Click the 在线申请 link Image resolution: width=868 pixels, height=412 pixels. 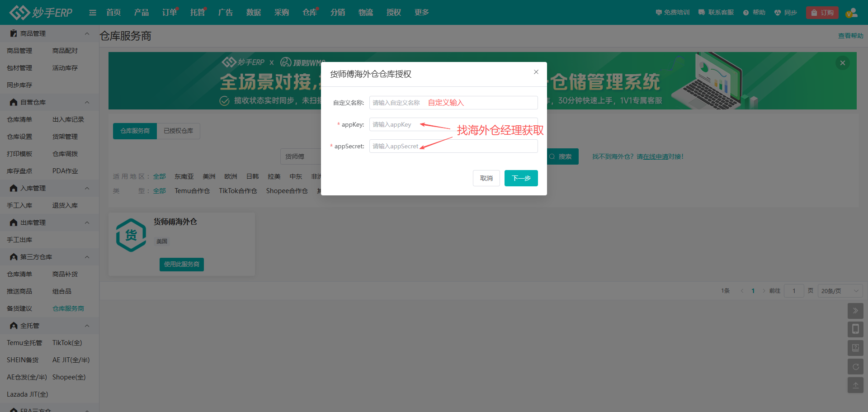tap(656, 156)
